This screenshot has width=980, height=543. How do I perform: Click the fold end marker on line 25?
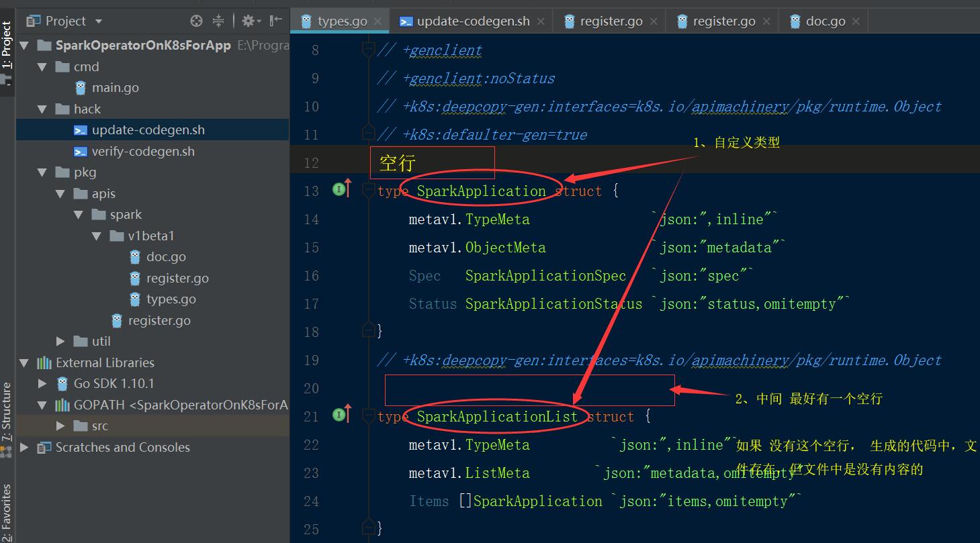point(368,527)
